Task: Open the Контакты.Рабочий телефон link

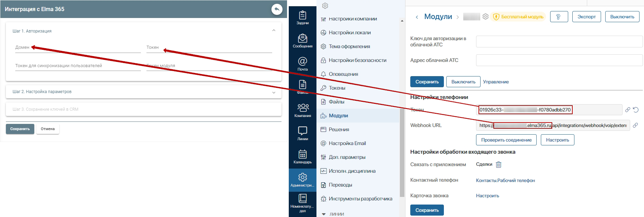Action: coord(505,180)
